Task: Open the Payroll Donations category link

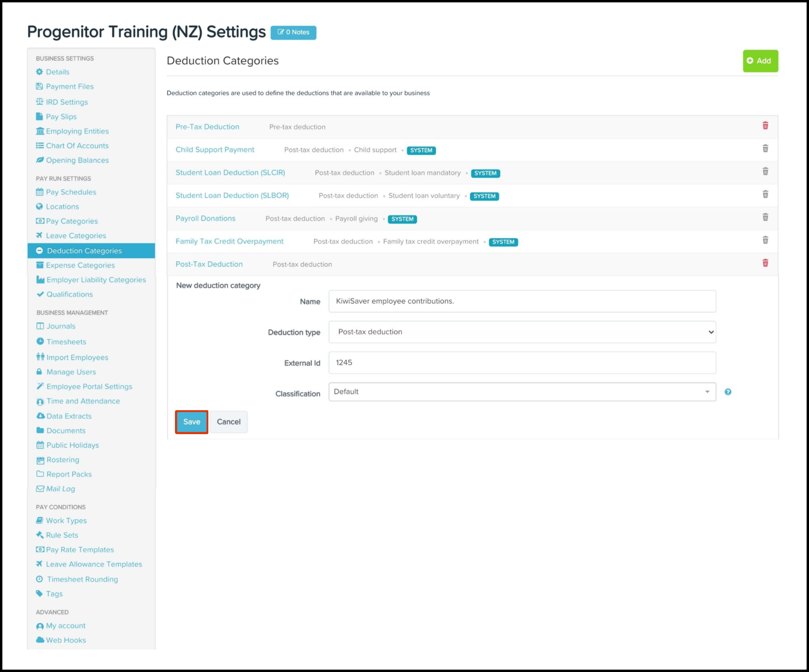Action: (205, 218)
